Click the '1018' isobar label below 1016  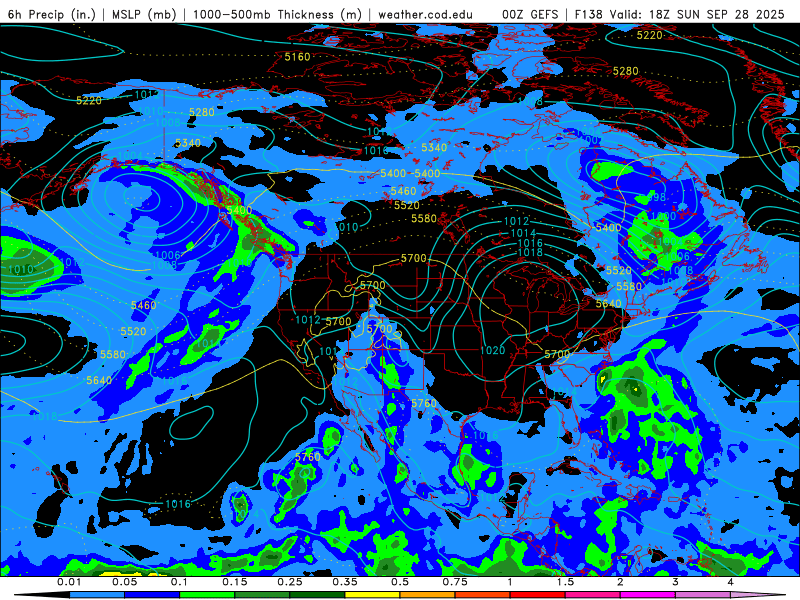coord(530,253)
